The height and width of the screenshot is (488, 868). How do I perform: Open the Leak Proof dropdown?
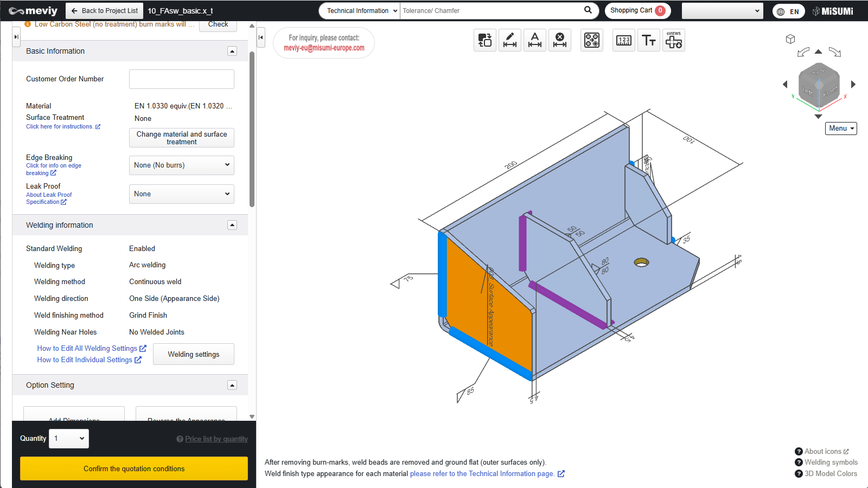[x=182, y=194]
